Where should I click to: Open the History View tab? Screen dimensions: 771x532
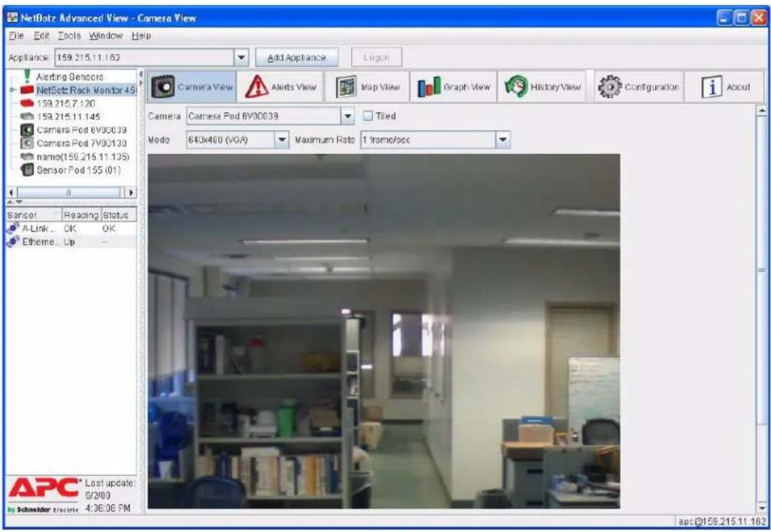click(542, 87)
